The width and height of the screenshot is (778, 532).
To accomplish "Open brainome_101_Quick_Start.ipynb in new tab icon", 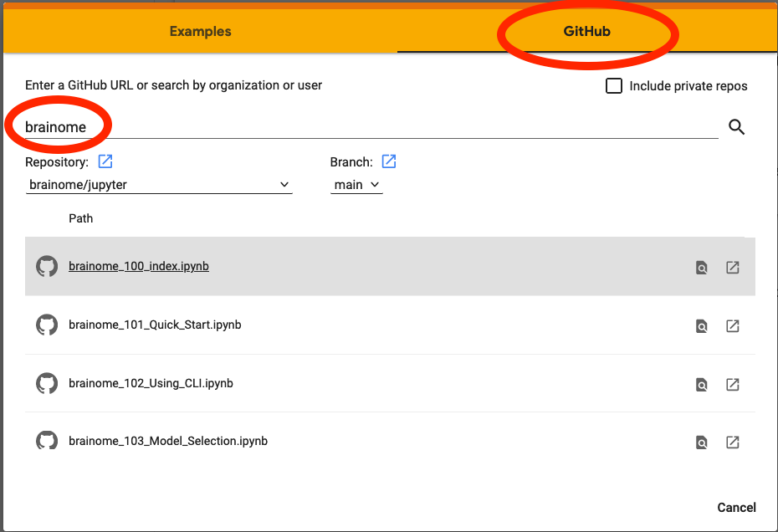I will pyautogui.click(x=732, y=326).
